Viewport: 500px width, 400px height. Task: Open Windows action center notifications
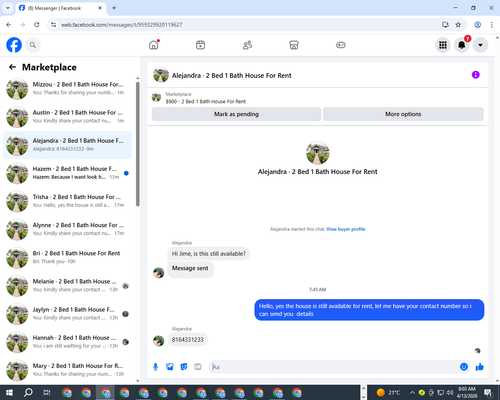tap(489, 393)
